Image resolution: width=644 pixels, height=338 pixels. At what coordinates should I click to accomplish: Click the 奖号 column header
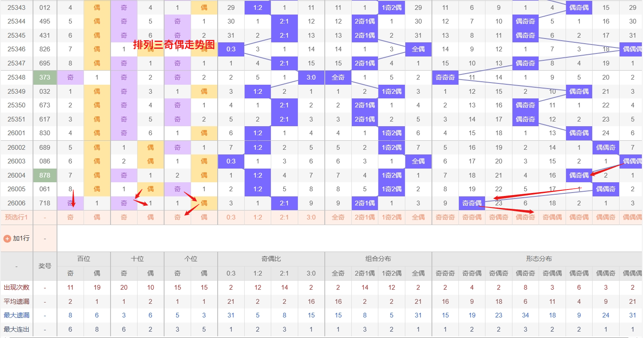(45, 266)
